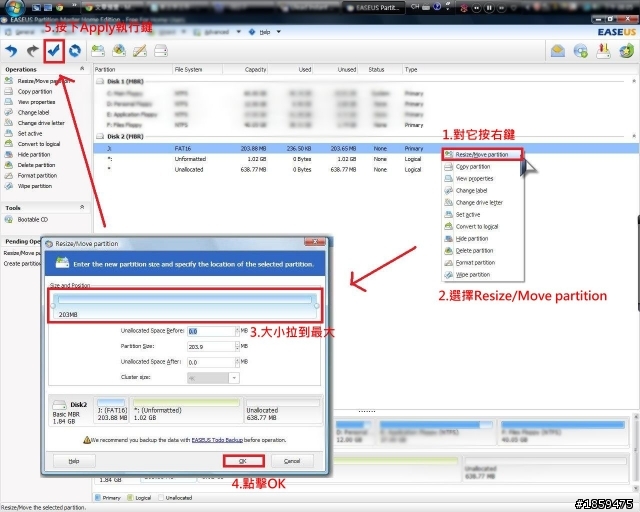Open the Advanced menu dropdown arrow

coord(238,32)
